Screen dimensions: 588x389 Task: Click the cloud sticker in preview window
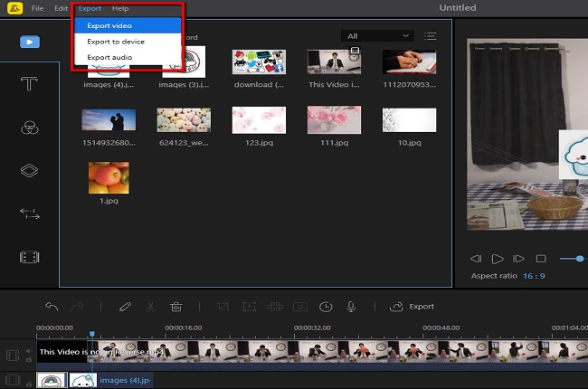tap(574, 155)
